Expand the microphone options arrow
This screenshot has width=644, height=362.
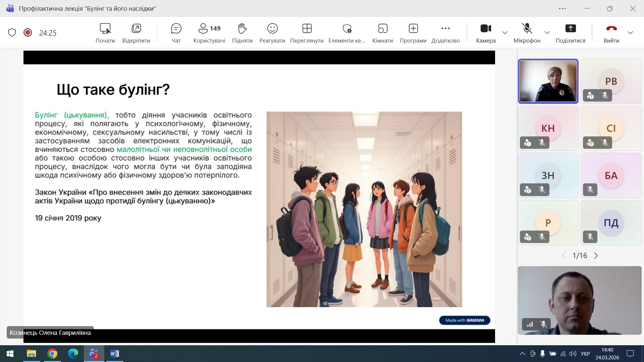click(x=547, y=33)
